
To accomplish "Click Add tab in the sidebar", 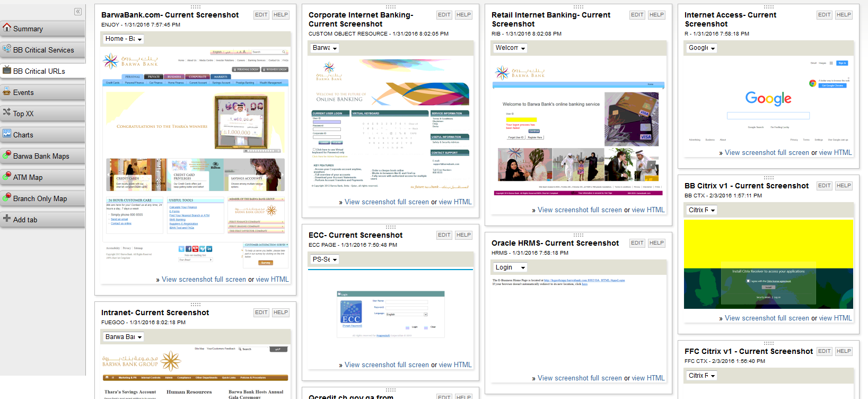I will click(x=42, y=220).
